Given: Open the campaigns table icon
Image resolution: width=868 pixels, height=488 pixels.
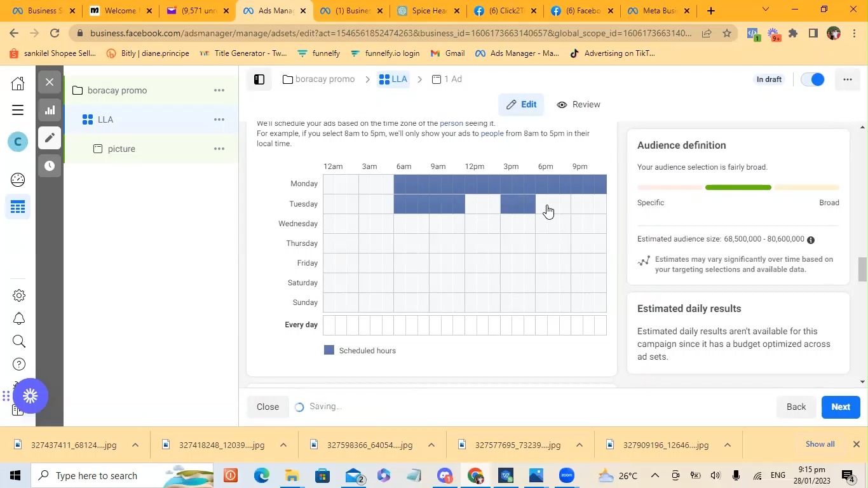Looking at the screenshot, I should [18, 207].
